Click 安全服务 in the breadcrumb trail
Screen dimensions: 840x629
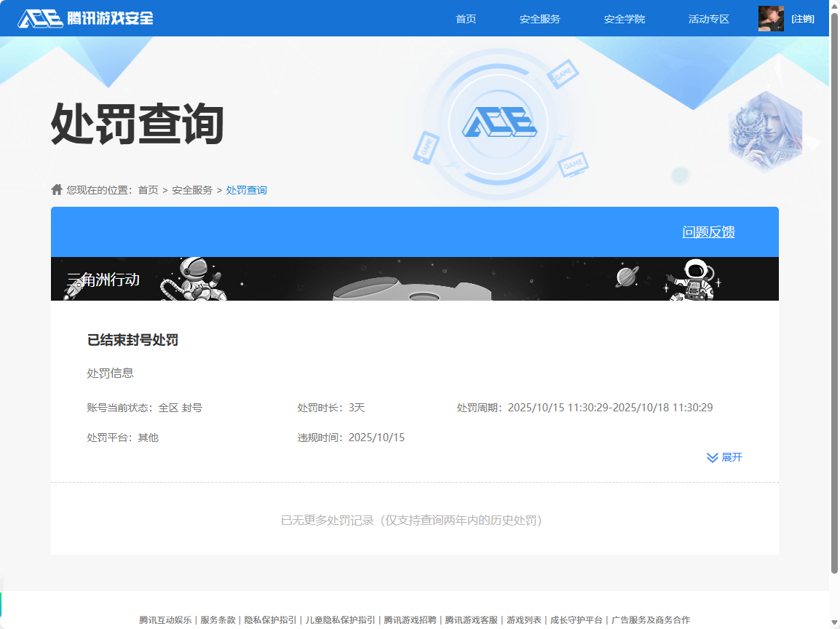click(191, 189)
